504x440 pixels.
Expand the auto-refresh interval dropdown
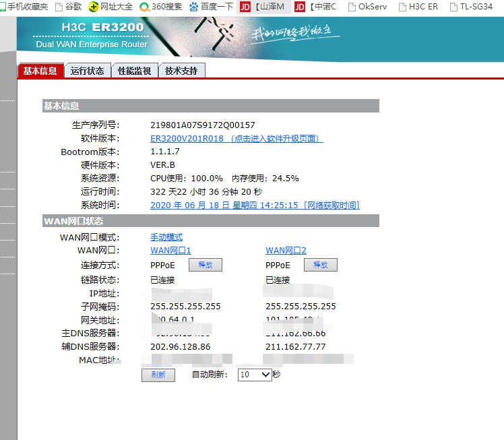click(255, 375)
